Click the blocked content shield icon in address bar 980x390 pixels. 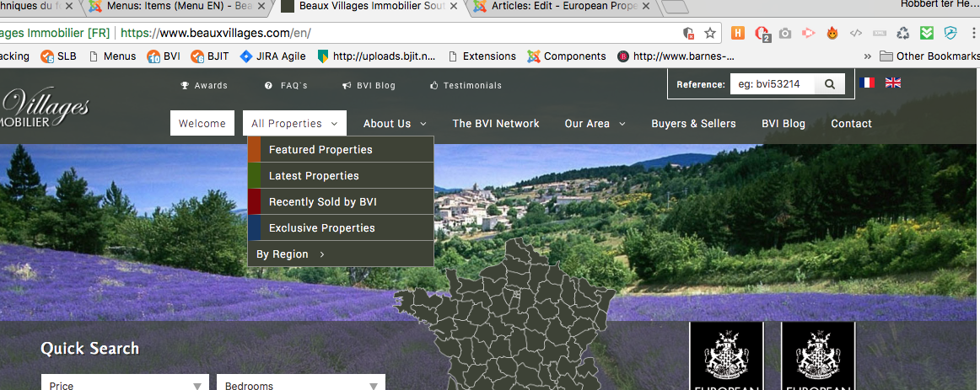(x=689, y=33)
